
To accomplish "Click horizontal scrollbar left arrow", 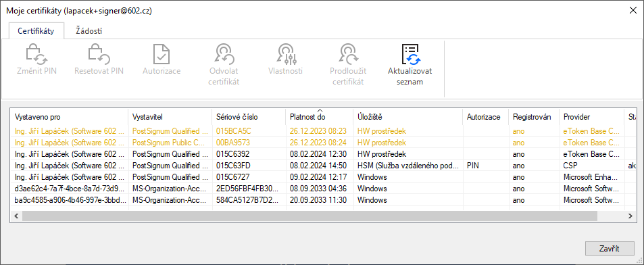I will tap(16, 216).
